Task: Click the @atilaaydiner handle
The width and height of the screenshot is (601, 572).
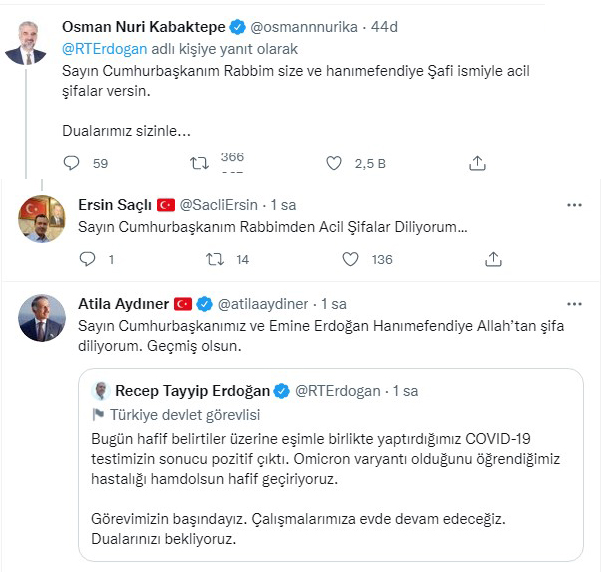Action: (263, 304)
